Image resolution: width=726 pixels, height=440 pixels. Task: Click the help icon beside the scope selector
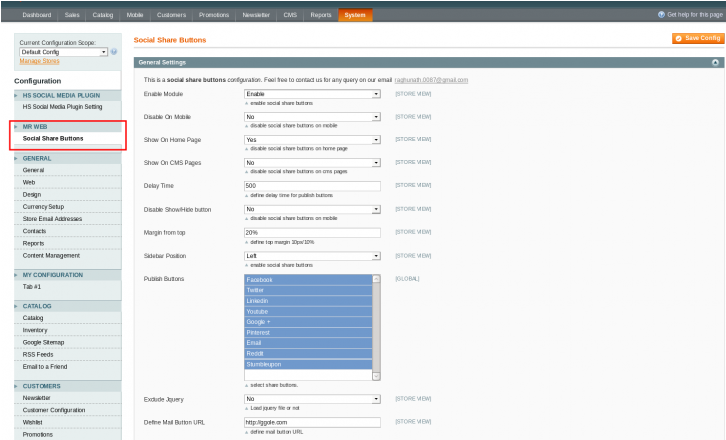[114, 52]
